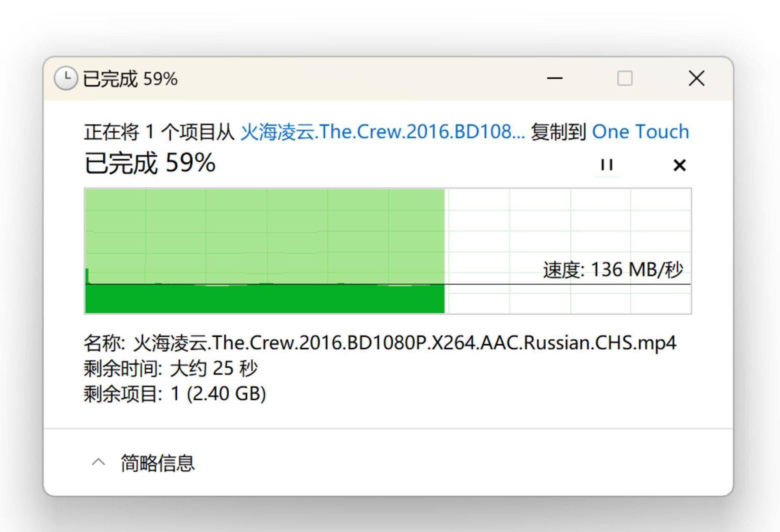Close the copy dialog window
780x532 pixels.
(x=696, y=78)
